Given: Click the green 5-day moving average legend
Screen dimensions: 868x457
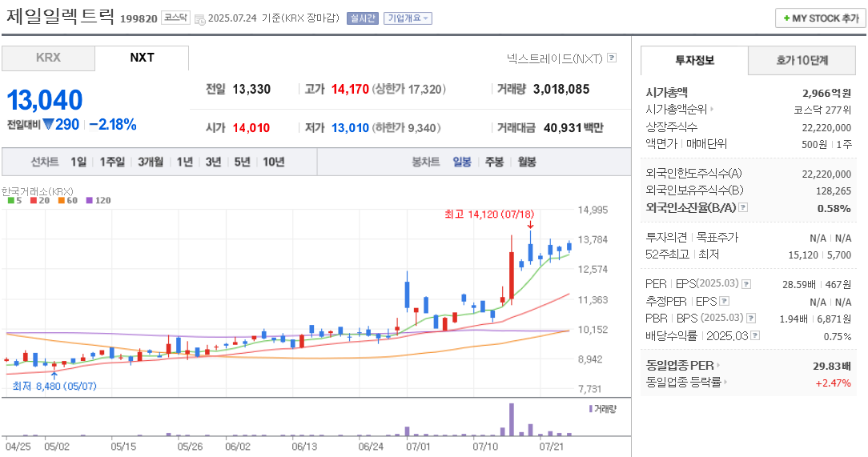Looking at the screenshot, I should (x=15, y=200).
